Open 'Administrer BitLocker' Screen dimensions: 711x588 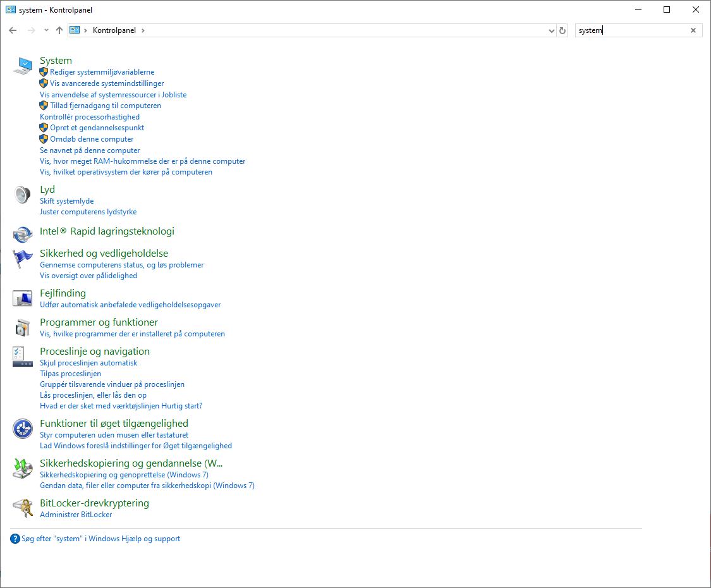(x=75, y=514)
